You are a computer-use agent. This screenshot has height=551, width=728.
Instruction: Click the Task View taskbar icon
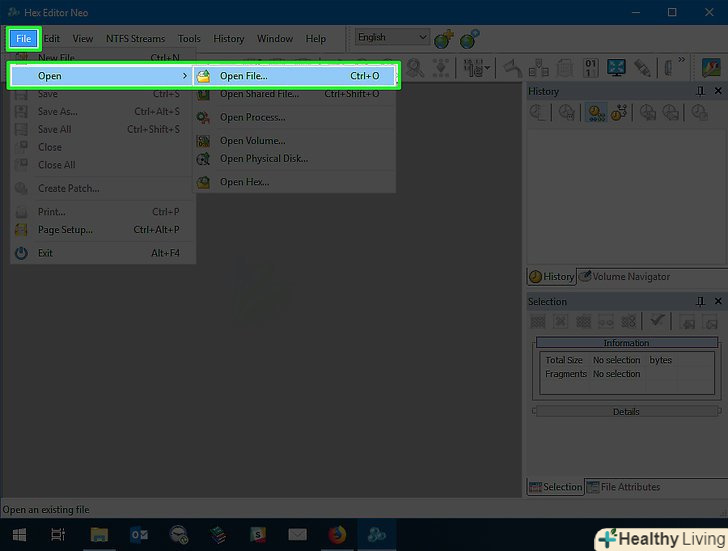click(58, 535)
